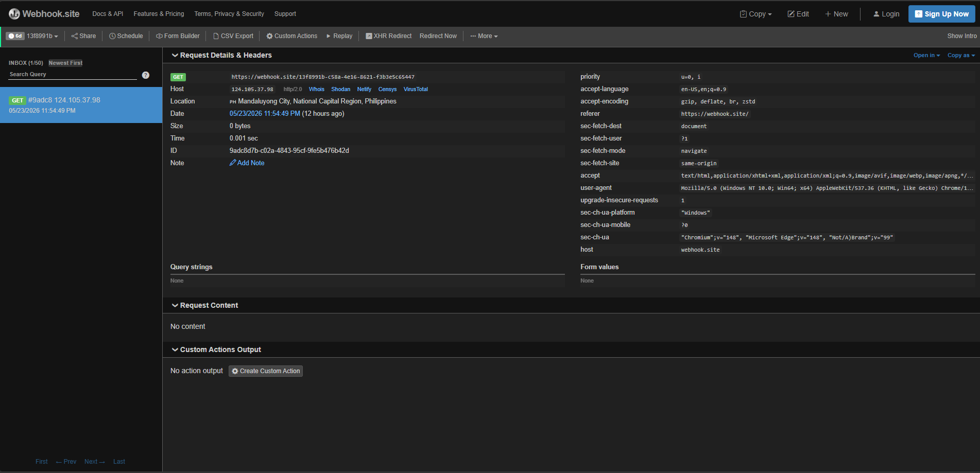Viewport: 980px width, 473px height.
Task: Focus the Search Query field
Action: [73, 75]
